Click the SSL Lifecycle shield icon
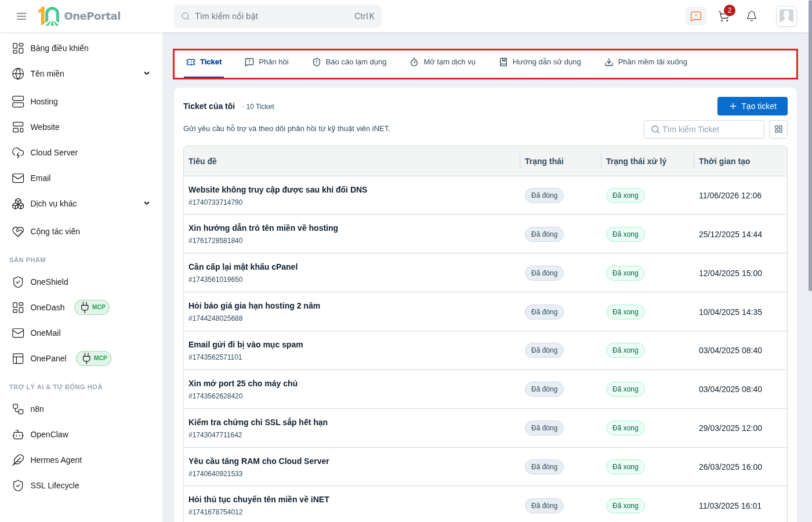The height and width of the screenshot is (522, 812). coord(18,485)
